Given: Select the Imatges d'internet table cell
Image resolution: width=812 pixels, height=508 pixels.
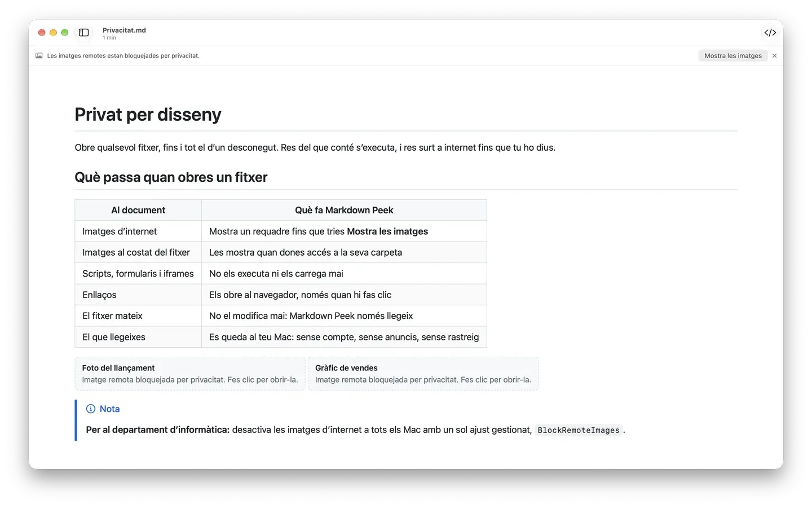Looking at the screenshot, I should point(138,231).
